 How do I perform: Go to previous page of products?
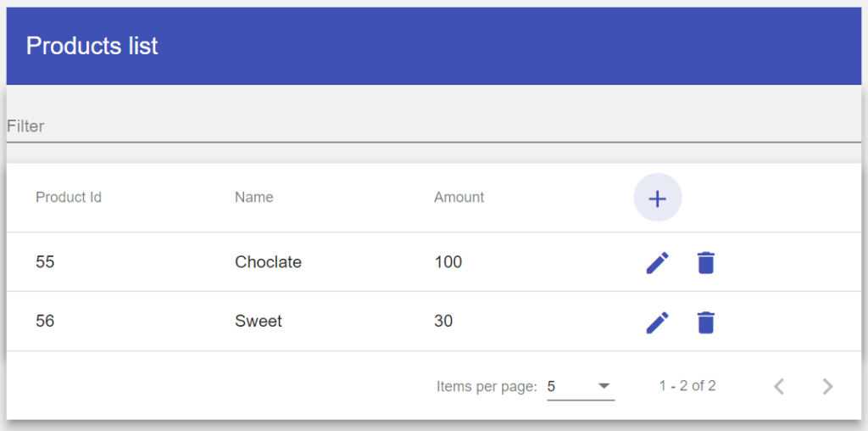coord(779,386)
